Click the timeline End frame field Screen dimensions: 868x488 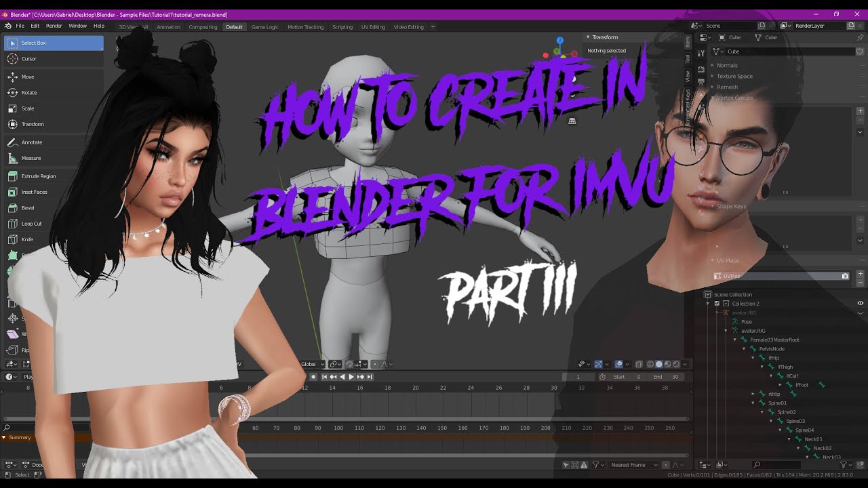(x=665, y=377)
